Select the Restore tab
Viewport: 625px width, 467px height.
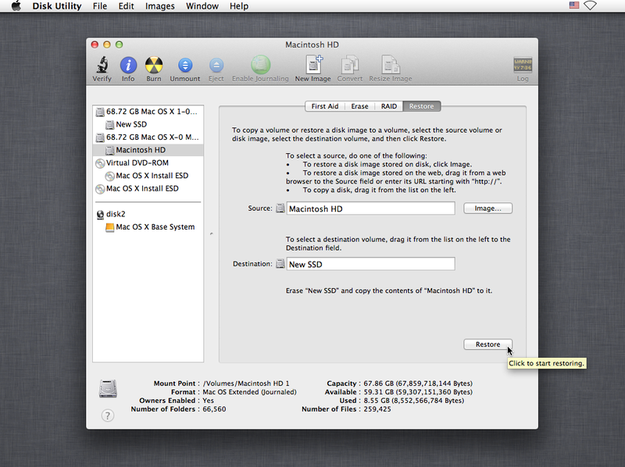coord(421,106)
